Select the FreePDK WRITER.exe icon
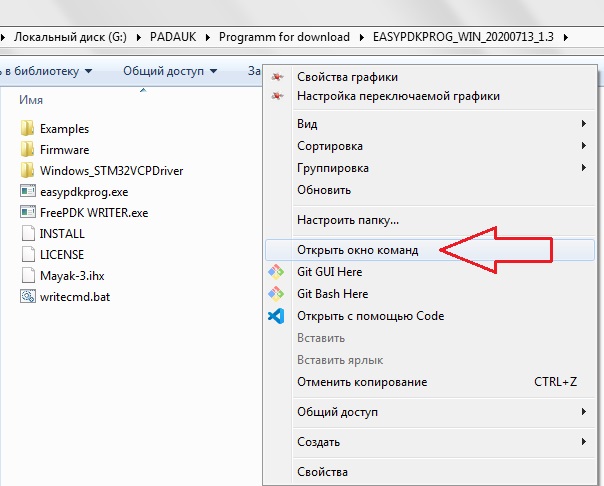 pyautogui.click(x=27, y=213)
